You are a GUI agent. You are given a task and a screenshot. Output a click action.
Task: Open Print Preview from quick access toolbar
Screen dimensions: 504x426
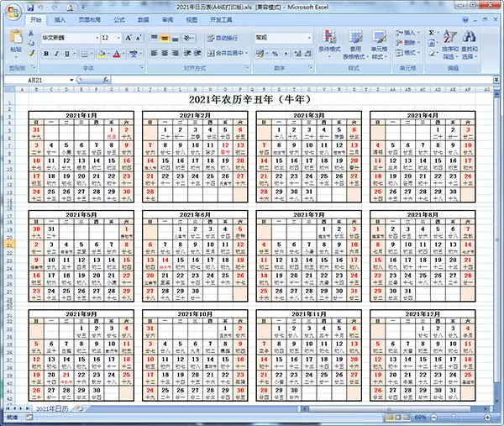coord(70,7)
